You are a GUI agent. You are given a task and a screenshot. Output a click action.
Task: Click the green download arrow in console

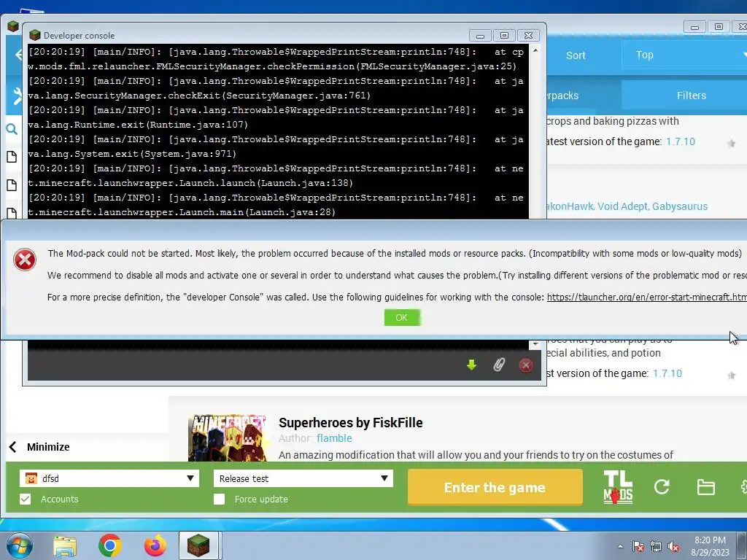472,365
